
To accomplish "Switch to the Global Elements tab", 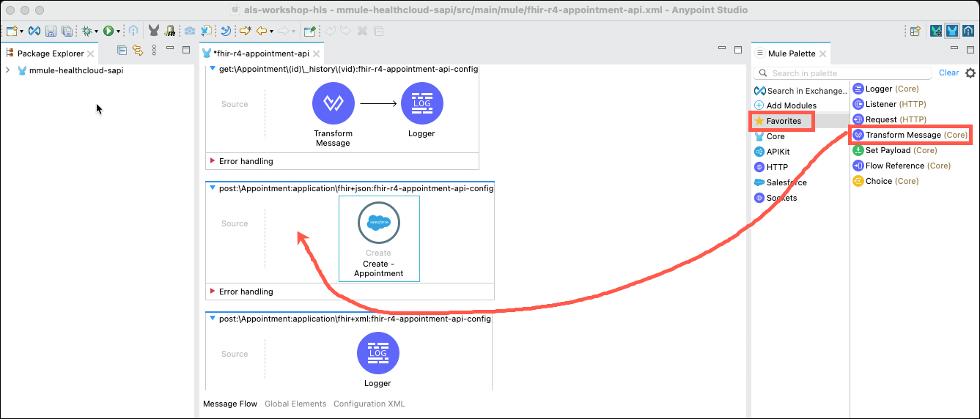I will 295,404.
